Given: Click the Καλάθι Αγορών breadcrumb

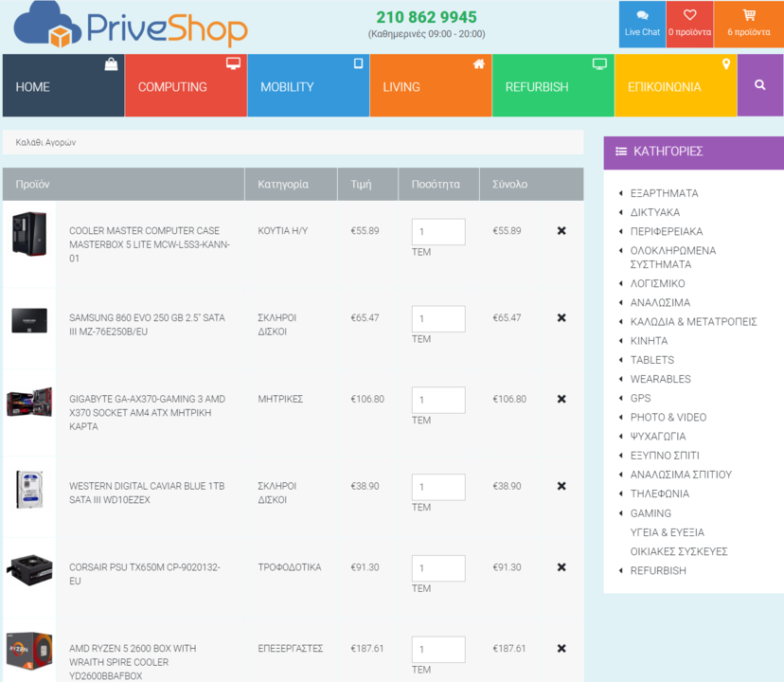Looking at the screenshot, I should [45, 142].
